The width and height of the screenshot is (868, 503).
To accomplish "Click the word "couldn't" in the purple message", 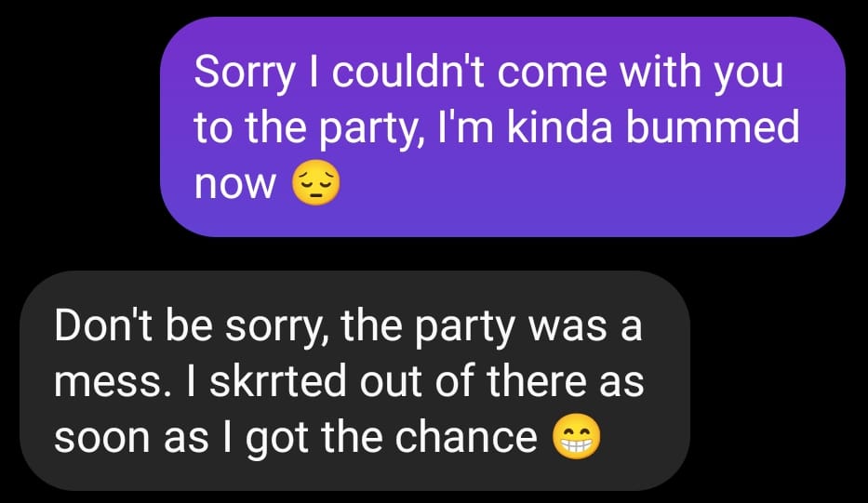I will click(408, 72).
